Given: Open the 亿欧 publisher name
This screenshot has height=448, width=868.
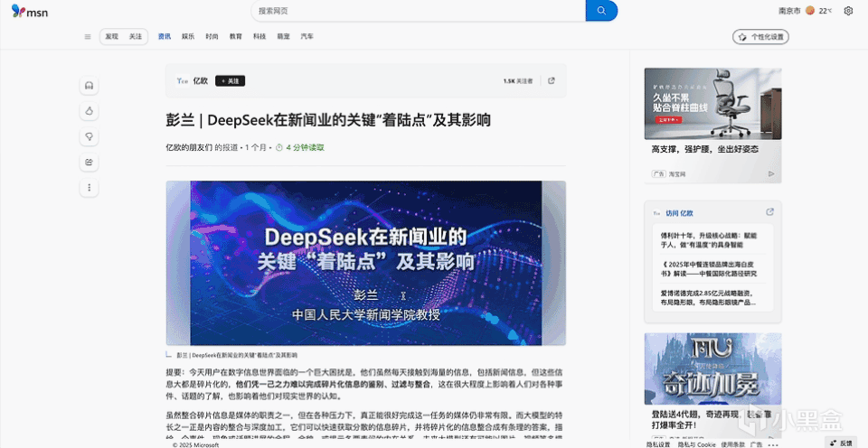Looking at the screenshot, I should click(201, 80).
